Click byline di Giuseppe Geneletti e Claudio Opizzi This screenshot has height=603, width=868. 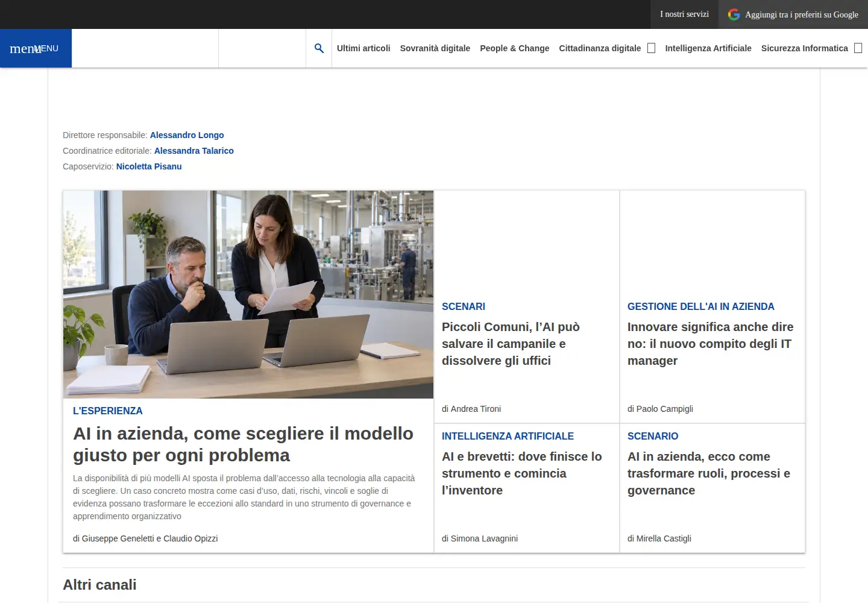pos(145,538)
